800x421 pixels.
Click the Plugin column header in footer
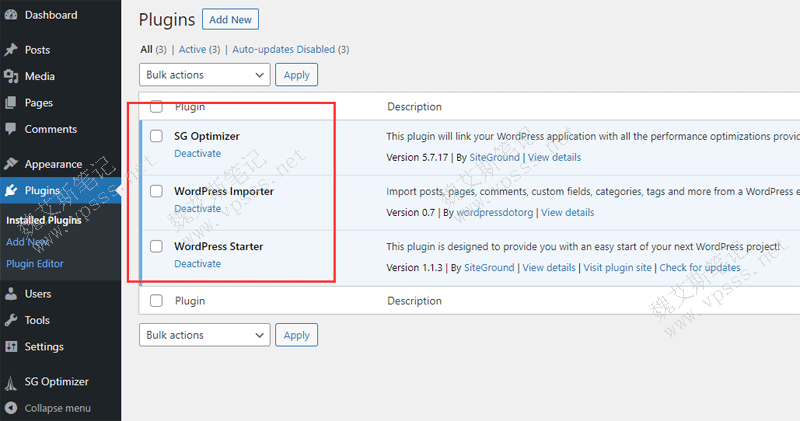(190, 301)
